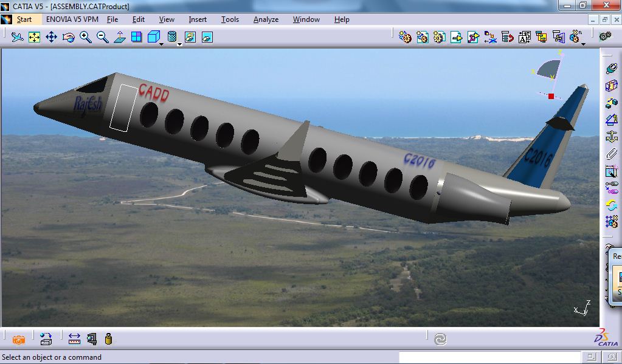Expand the render style dropdown arrow
Screen dimensions: 622x364
(179, 44)
